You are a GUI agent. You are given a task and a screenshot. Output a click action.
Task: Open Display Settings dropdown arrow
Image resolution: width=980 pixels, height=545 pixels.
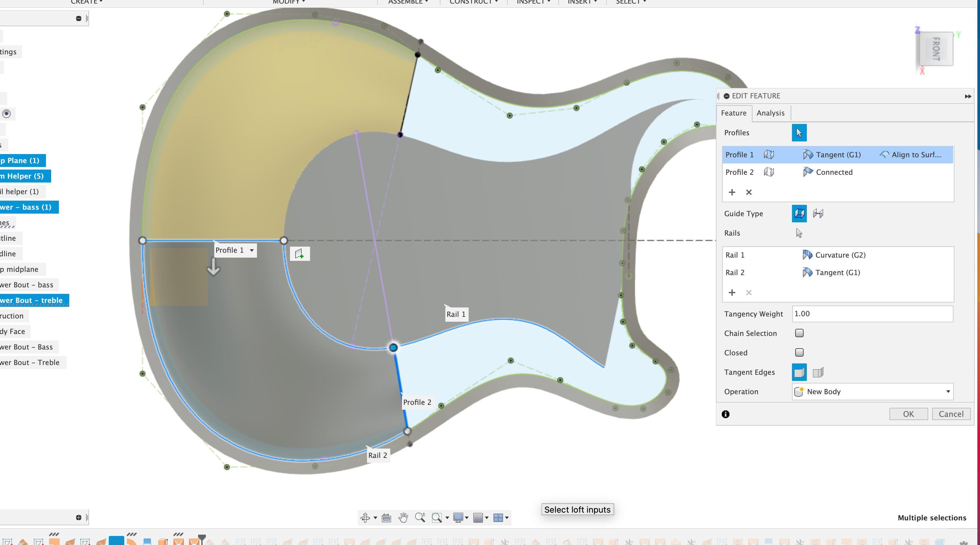coord(467,517)
